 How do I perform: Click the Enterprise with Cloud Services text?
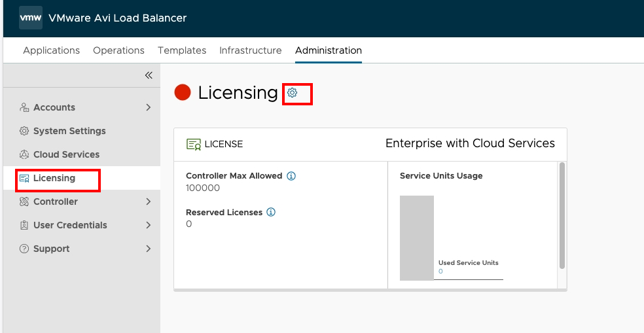pyautogui.click(x=471, y=143)
